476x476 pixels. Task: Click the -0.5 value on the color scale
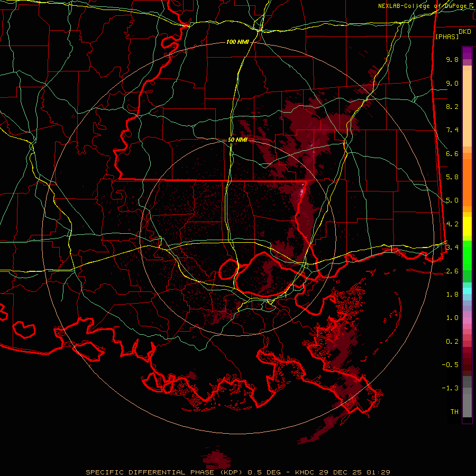pos(450,364)
